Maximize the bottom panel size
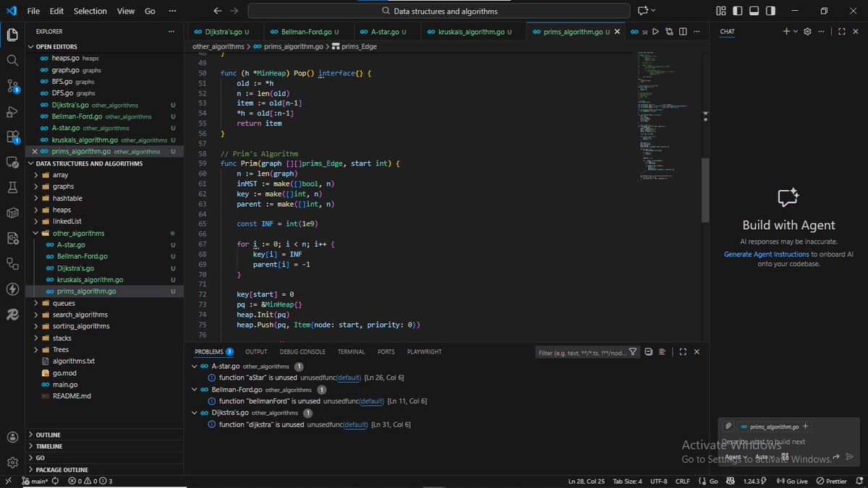The image size is (868, 488). pyautogui.click(x=683, y=352)
